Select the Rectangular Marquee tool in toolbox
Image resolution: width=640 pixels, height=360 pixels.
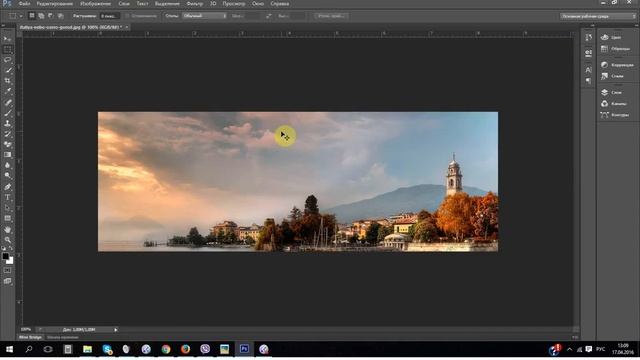(x=7, y=49)
